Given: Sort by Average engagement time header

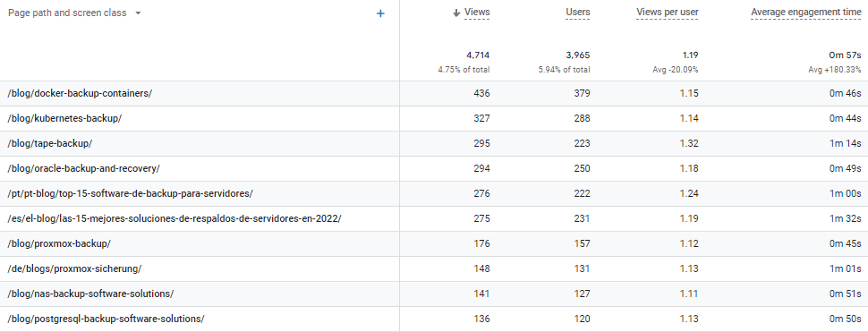Looking at the screenshot, I should tap(806, 12).
